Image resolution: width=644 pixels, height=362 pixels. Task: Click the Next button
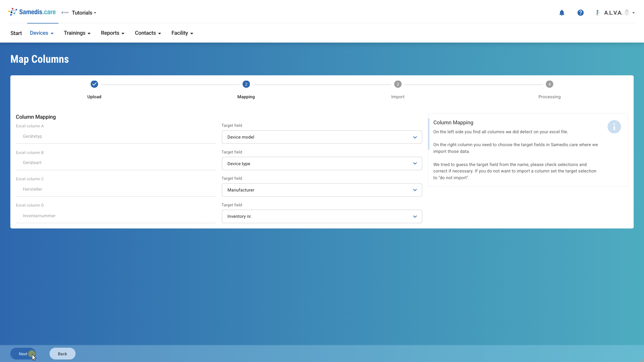tap(23, 354)
